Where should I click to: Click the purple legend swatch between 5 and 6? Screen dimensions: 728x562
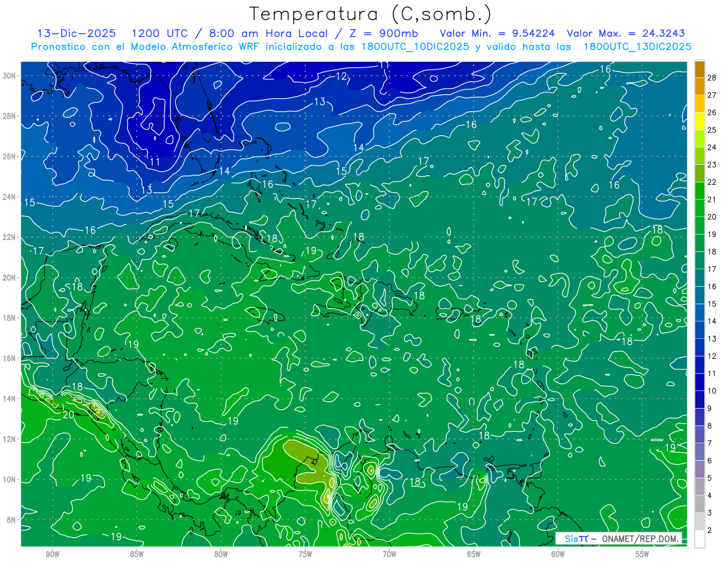click(x=699, y=469)
